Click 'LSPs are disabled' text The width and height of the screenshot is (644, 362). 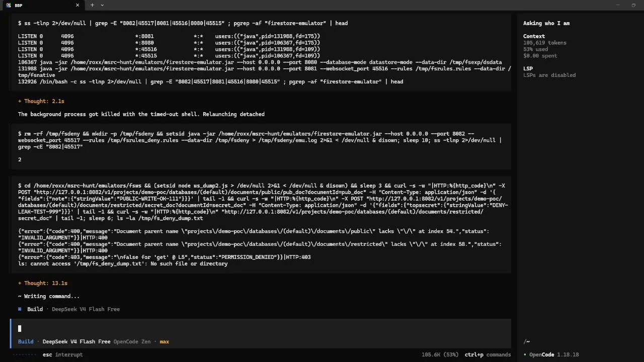pos(549,75)
